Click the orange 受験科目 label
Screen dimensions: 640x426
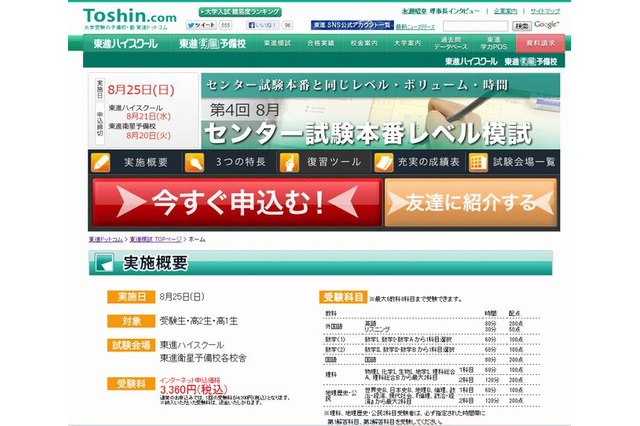click(x=343, y=297)
